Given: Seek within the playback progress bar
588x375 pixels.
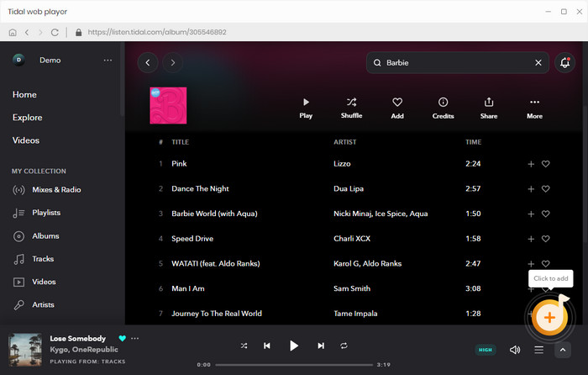Looking at the screenshot, I should (x=294, y=364).
